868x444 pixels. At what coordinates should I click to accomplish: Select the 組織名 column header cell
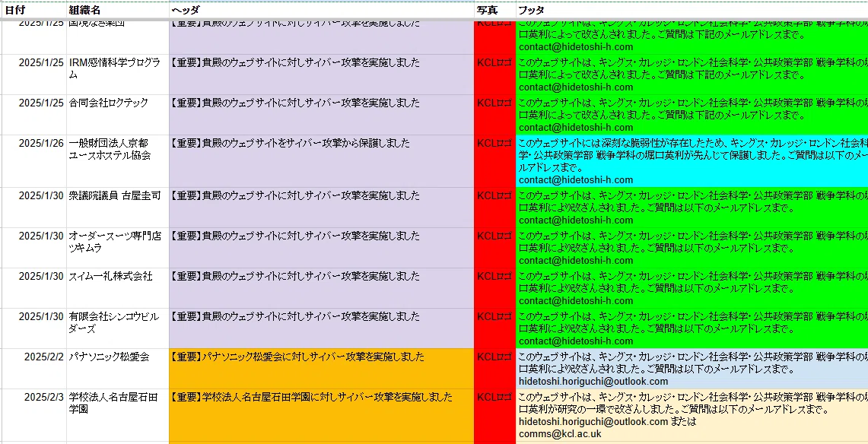pos(117,10)
